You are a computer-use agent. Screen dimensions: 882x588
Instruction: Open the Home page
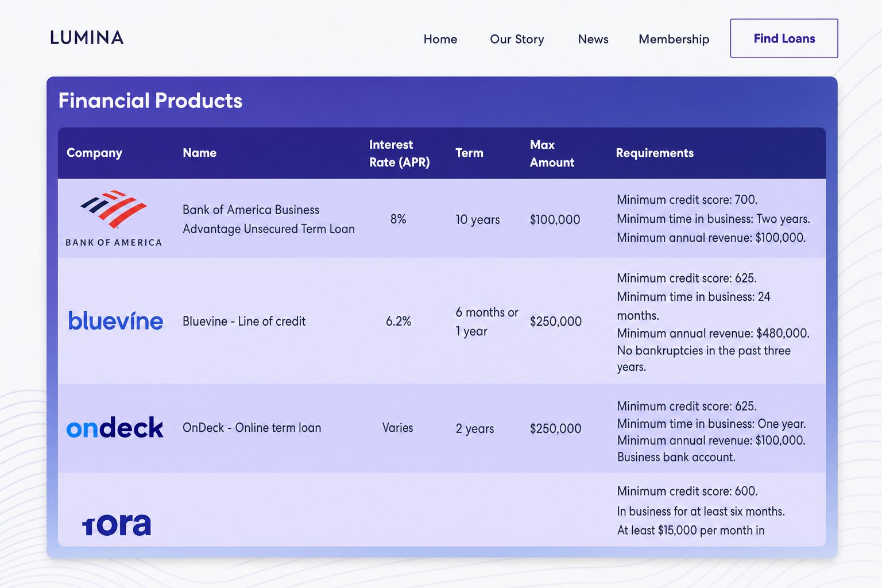(440, 39)
